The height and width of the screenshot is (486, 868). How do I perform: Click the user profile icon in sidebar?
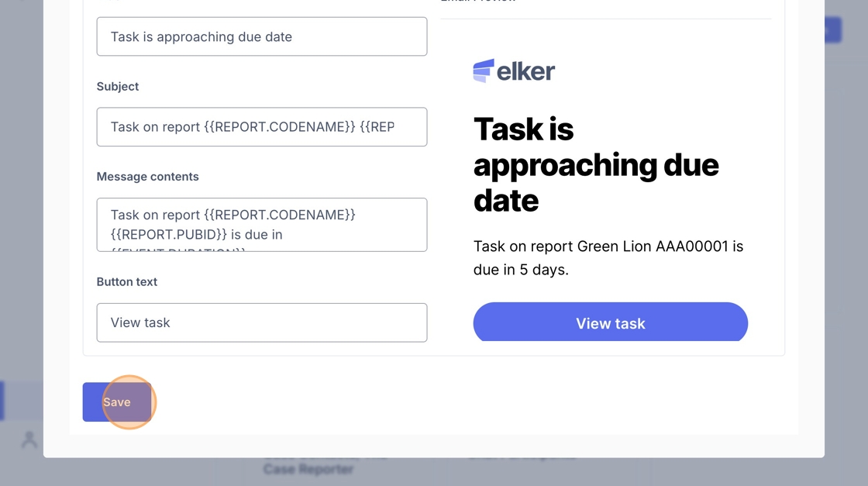pyautogui.click(x=29, y=439)
